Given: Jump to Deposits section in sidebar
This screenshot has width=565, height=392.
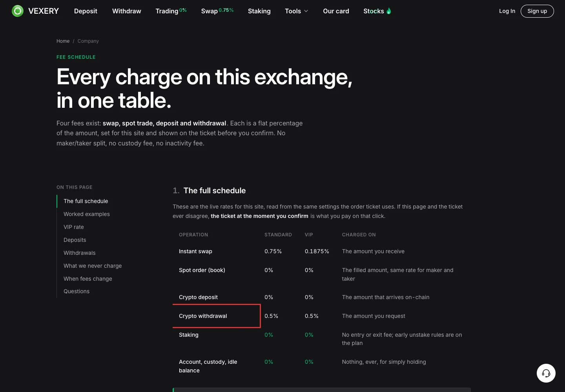Looking at the screenshot, I should tap(75, 240).
